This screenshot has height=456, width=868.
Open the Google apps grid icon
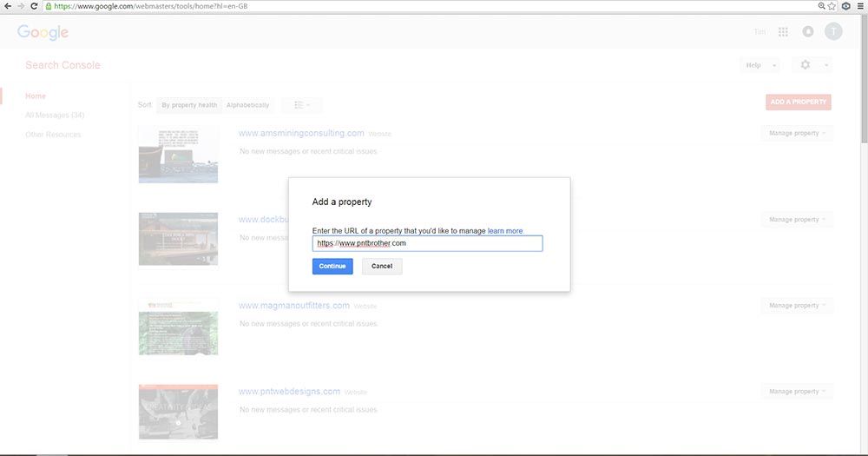(x=783, y=31)
